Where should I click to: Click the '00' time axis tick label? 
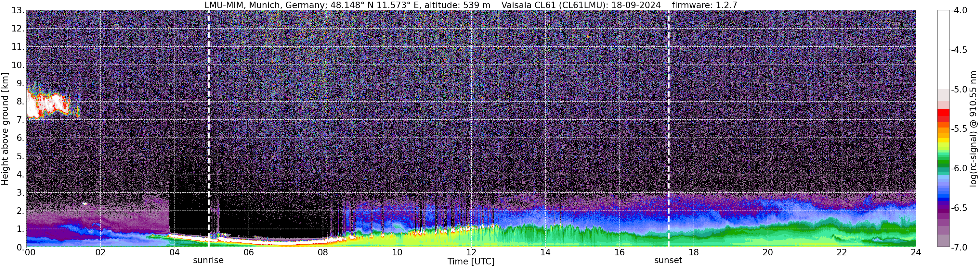(30, 252)
